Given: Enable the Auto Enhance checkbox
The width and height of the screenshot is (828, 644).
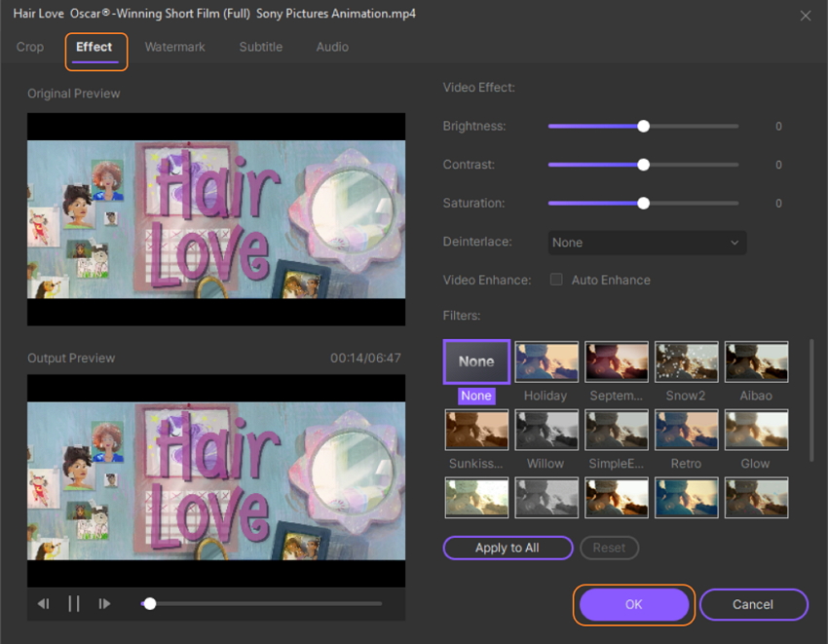Looking at the screenshot, I should point(556,280).
